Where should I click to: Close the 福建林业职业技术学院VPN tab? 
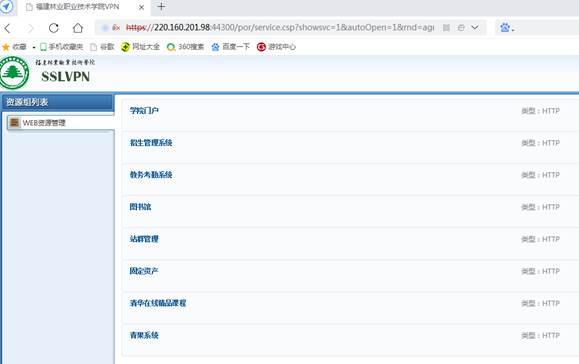pos(141,7)
